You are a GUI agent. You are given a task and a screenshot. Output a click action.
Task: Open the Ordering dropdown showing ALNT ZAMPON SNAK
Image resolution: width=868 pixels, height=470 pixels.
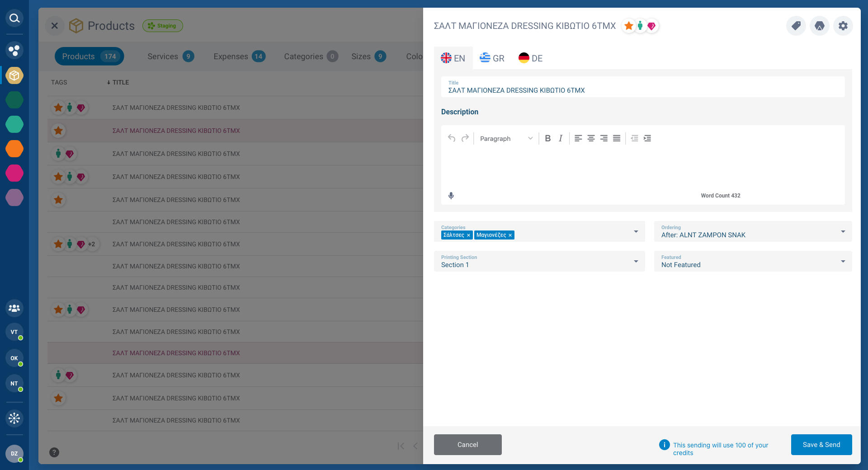(x=843, y=231)
